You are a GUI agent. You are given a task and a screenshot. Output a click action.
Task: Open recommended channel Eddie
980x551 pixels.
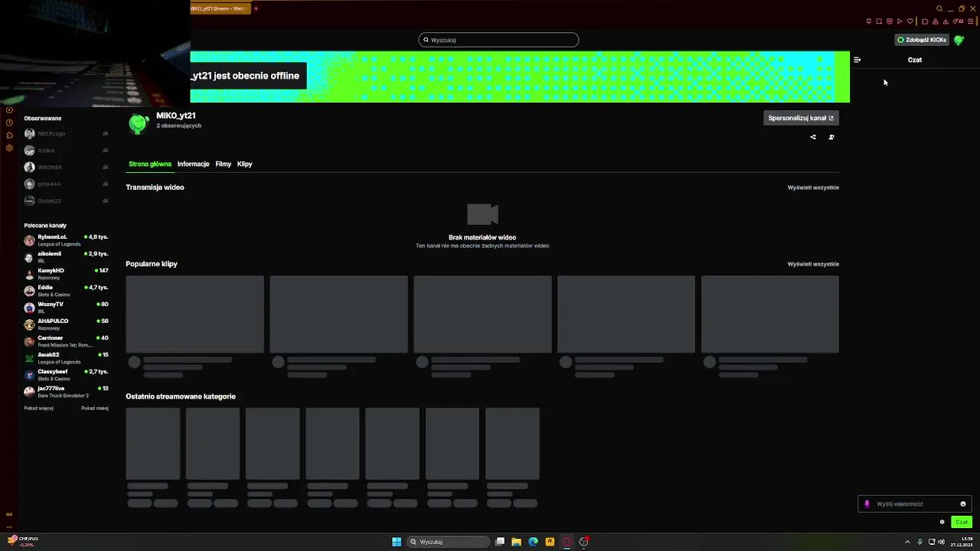click(66, 291)
